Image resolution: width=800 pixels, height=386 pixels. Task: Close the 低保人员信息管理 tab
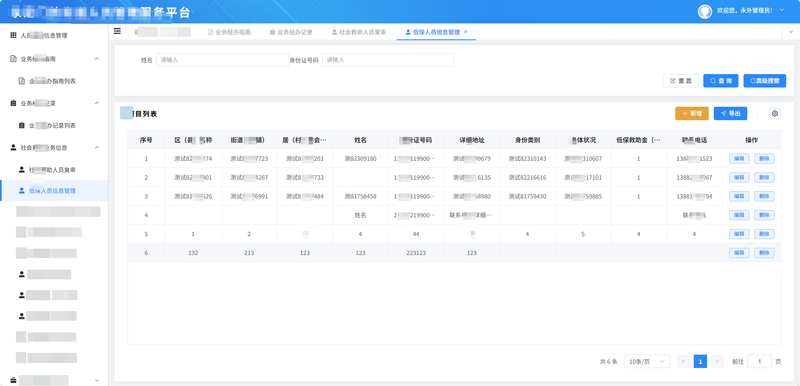pyautogui.click(x=465, y=32)
